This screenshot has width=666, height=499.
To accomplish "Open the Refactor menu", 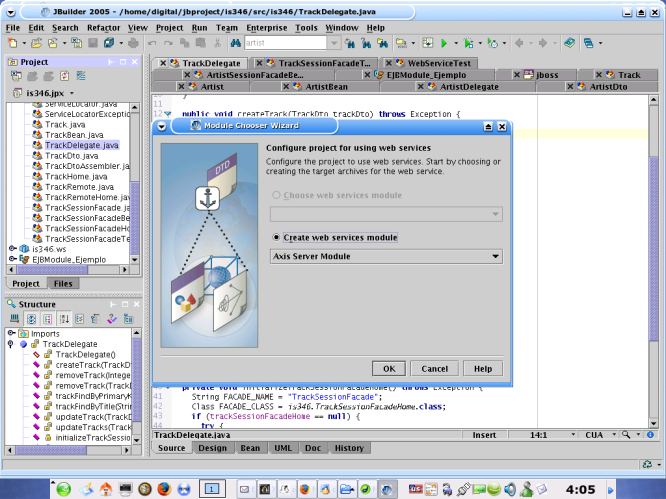I will pyautogui.click(x=103, y=28).
